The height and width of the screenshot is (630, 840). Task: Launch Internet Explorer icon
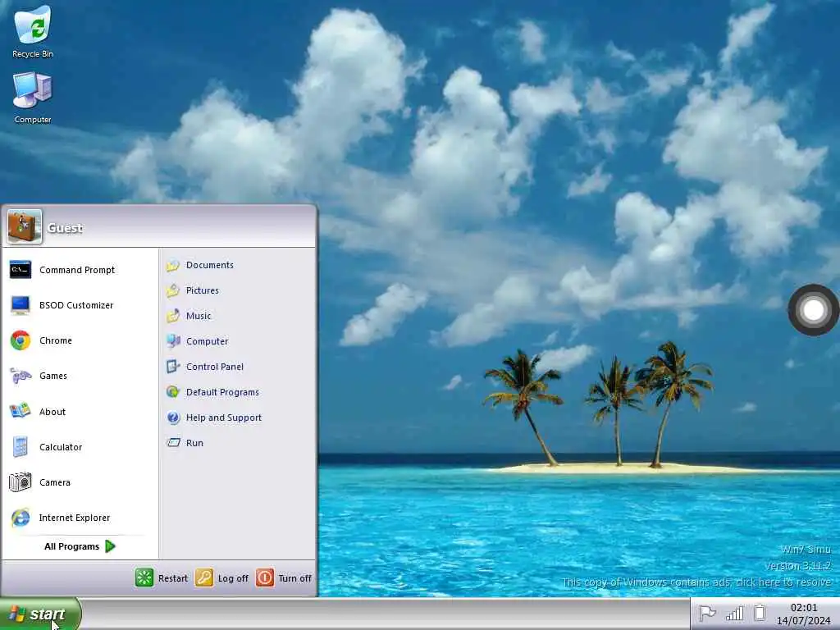(21, 518)
